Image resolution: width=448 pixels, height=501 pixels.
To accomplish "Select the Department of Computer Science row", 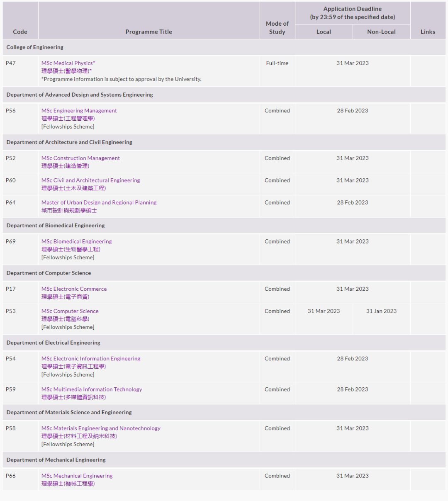I will click(x=49, y=273).
